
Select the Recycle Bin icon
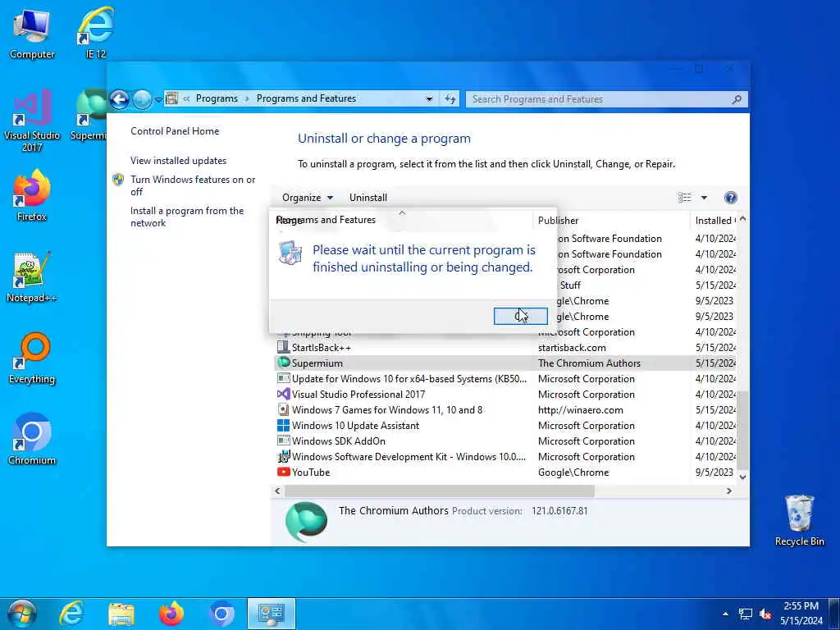click(799, 521)
